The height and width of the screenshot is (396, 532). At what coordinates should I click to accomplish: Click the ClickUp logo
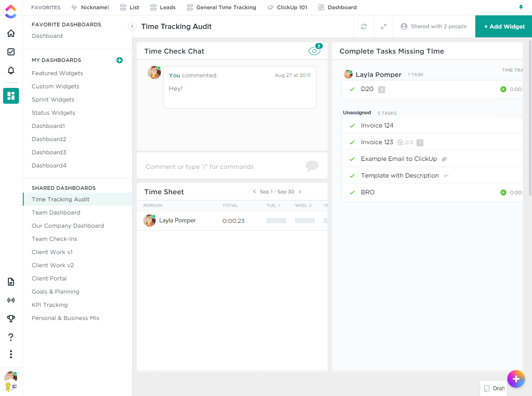(x=11, y=11)
